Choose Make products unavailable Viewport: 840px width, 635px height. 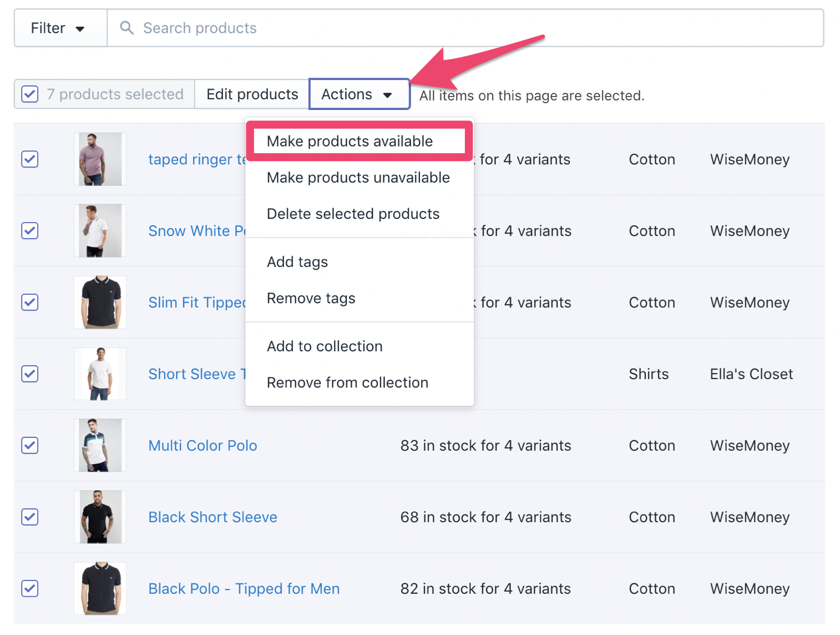[359, 178]
